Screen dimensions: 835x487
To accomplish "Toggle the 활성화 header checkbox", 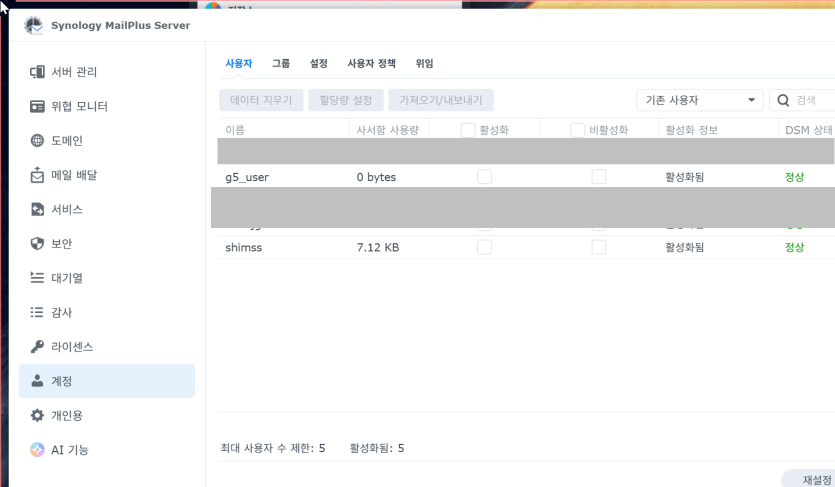I will 468,130.
